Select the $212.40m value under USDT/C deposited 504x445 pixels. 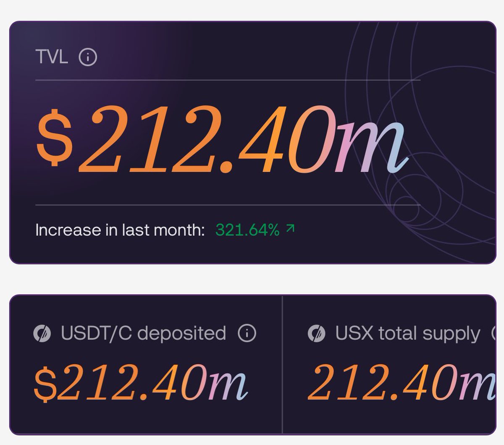pyautogui.click(x=141, y=383)
